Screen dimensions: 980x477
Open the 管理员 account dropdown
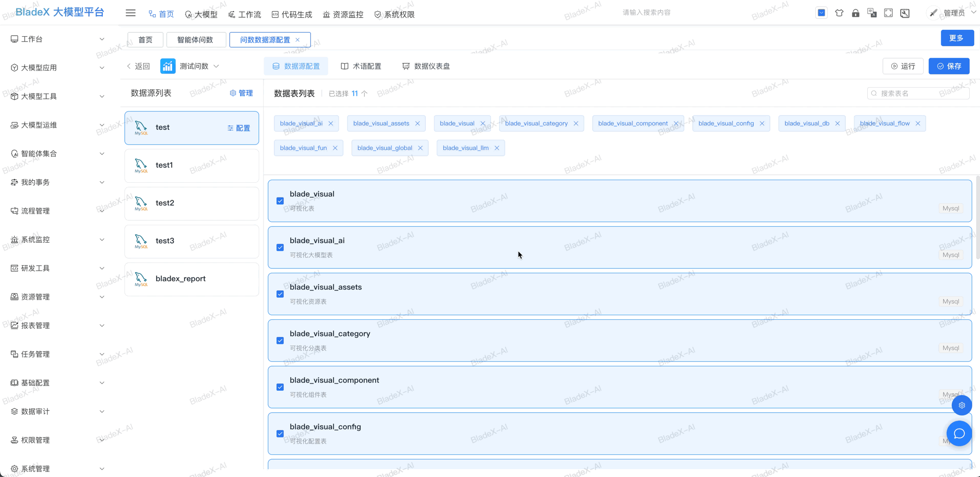pos(954,13)
